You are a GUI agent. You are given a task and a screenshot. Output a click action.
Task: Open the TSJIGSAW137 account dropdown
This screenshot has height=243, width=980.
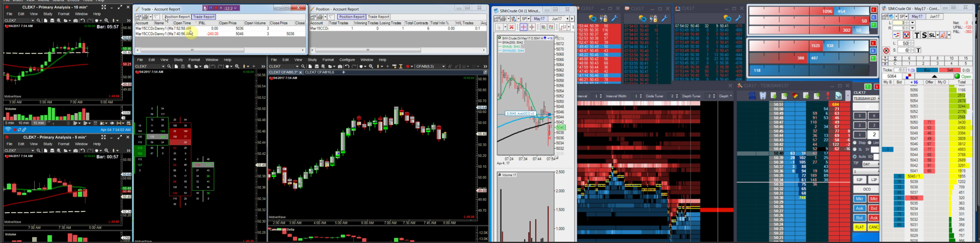pyautogui.click(x=866, y=98)
